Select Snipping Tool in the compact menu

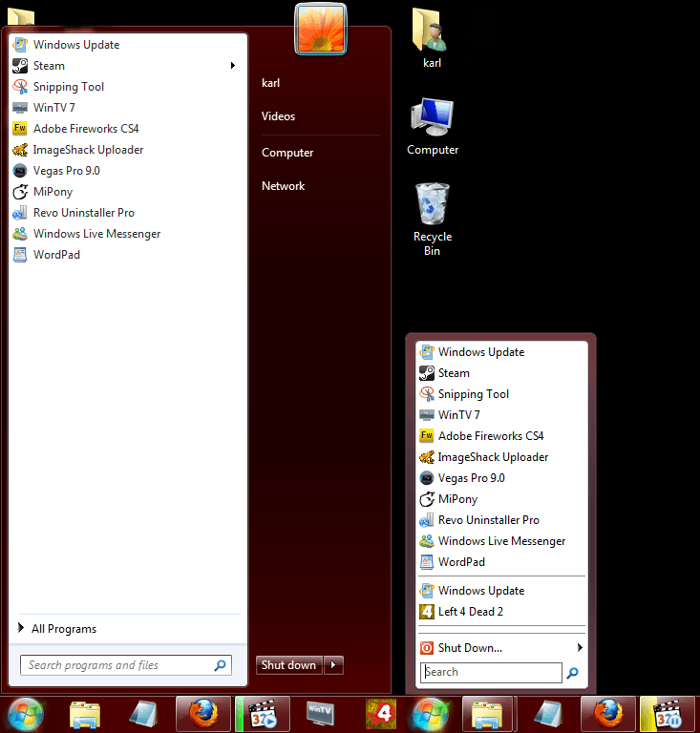pos(501,394)
